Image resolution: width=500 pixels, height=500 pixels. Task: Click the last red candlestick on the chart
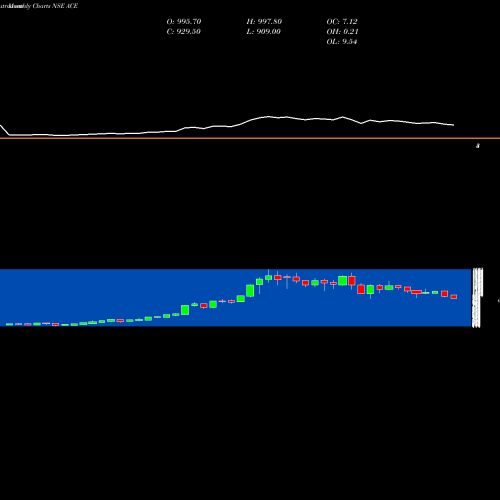(x=454, y=297)
